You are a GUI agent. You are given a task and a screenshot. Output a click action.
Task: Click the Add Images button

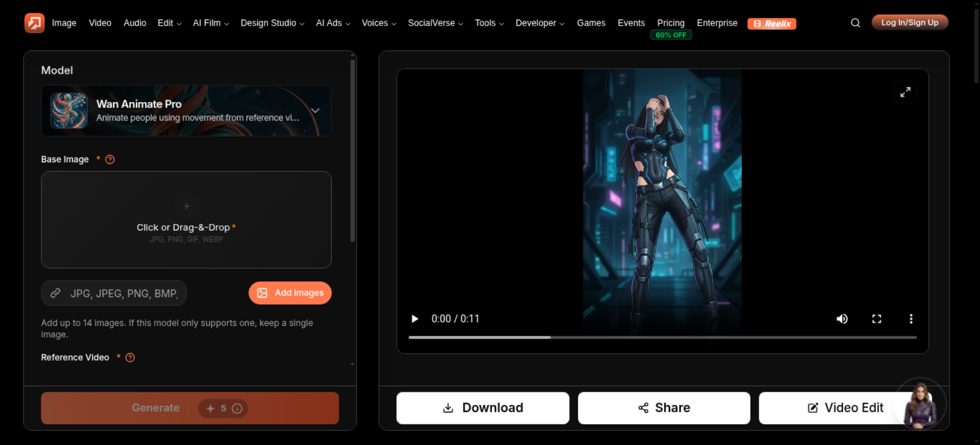point(290,293)
